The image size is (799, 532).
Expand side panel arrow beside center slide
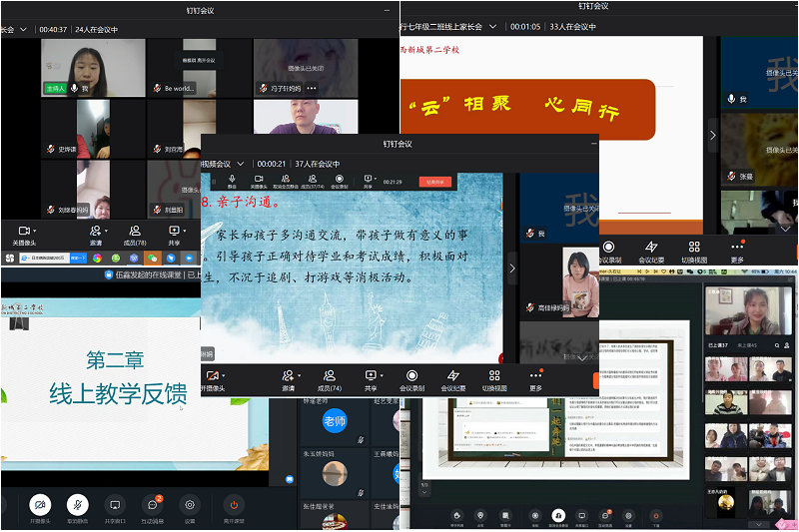[512, 267]
